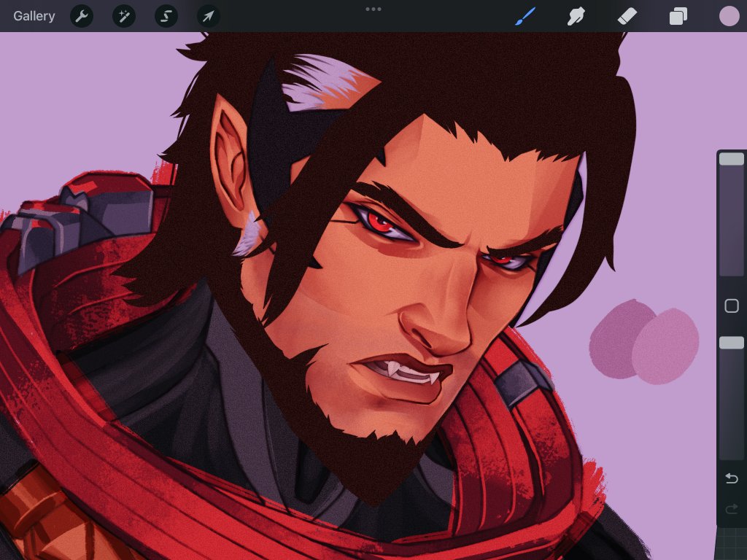Select the Smudge tool
Viewport: 747px width, 560px height.
tap(576, 17)
